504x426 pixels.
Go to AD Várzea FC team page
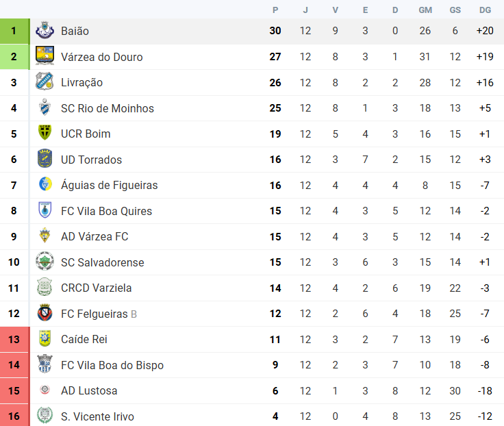pyautogui.click(x=94, y=237)
